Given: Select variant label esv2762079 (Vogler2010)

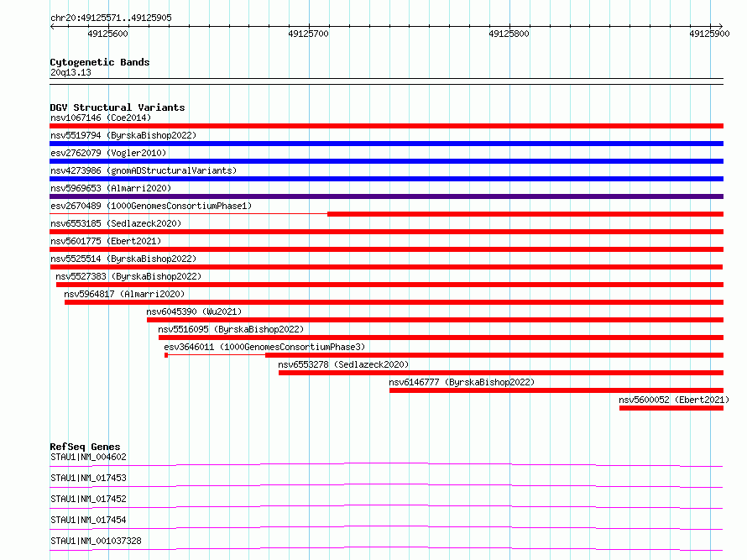Looking at the screenshot, I should tap(108, 153).
